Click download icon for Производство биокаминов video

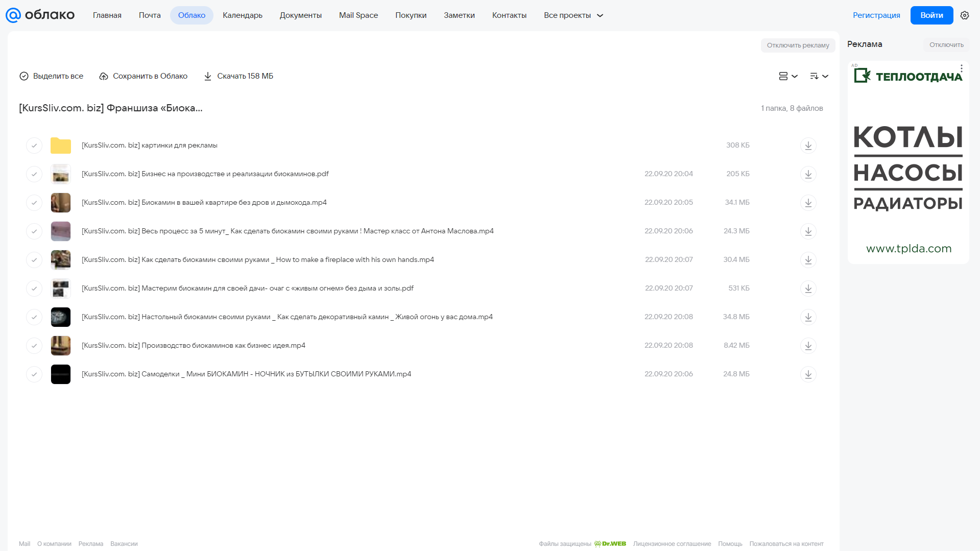808,346
